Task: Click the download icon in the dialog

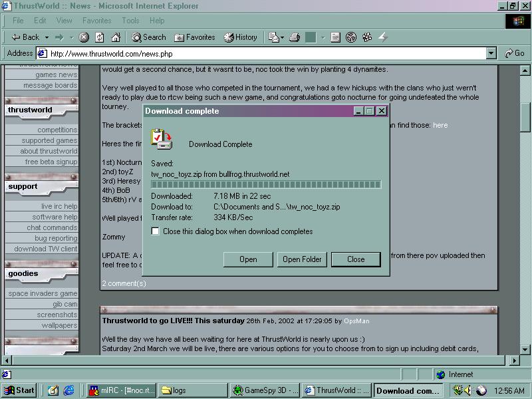Action: (162, 139)
